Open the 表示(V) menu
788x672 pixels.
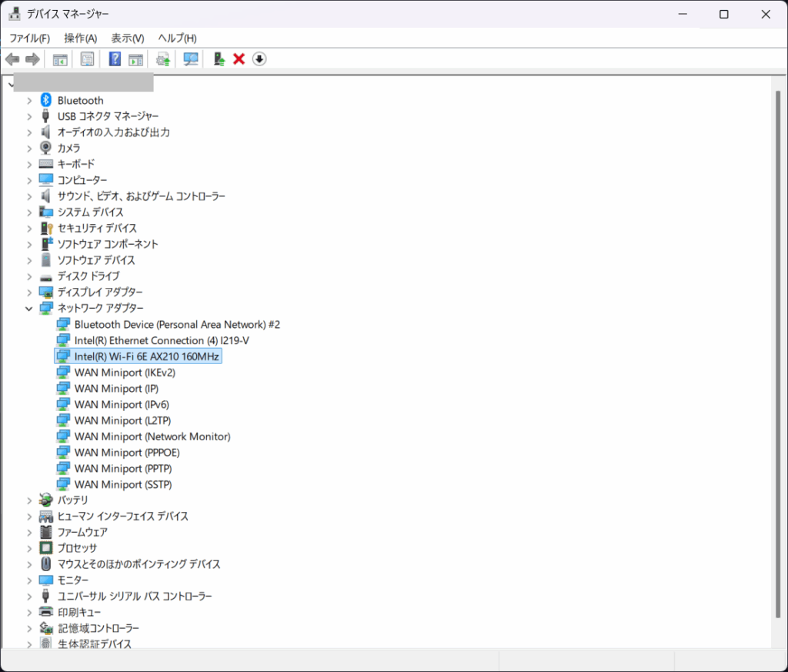[x=128, y=38]
